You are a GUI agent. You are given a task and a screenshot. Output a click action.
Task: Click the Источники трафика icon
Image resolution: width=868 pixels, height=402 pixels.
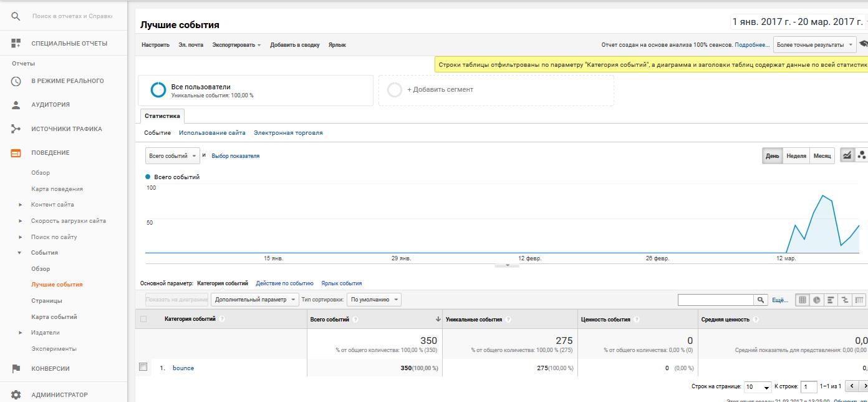16,129
